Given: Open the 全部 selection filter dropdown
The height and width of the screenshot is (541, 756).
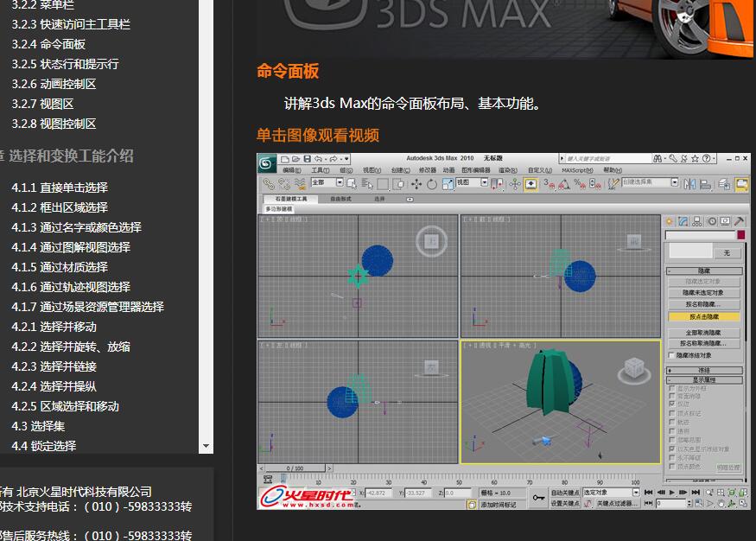Looking at the screenshot, I should click(339, 183).
